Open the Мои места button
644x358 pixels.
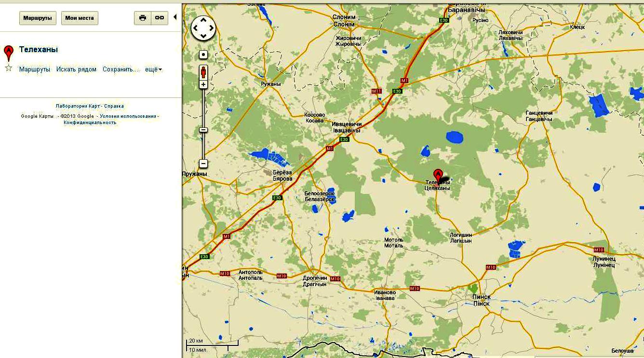(80, 18)
